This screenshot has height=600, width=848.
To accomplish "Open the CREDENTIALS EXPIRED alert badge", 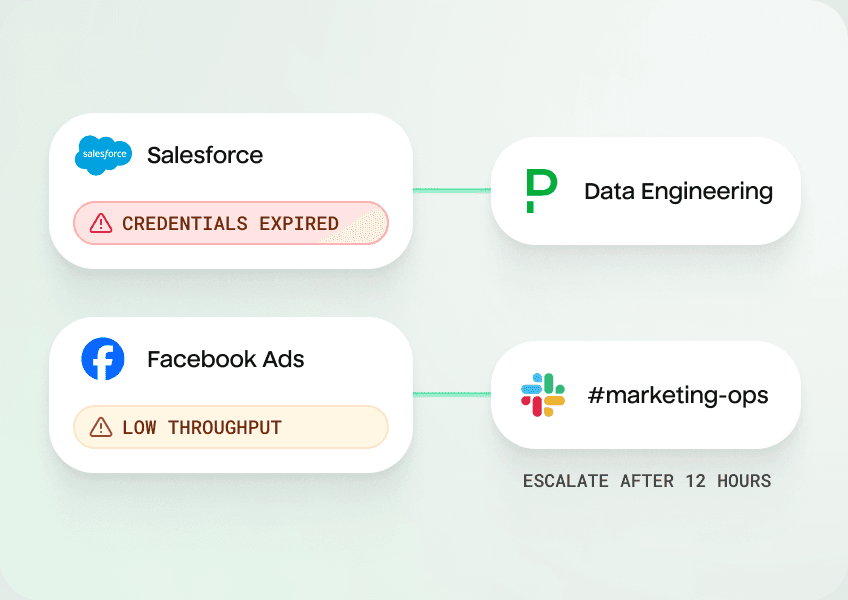I will click(x=230, y=224).
